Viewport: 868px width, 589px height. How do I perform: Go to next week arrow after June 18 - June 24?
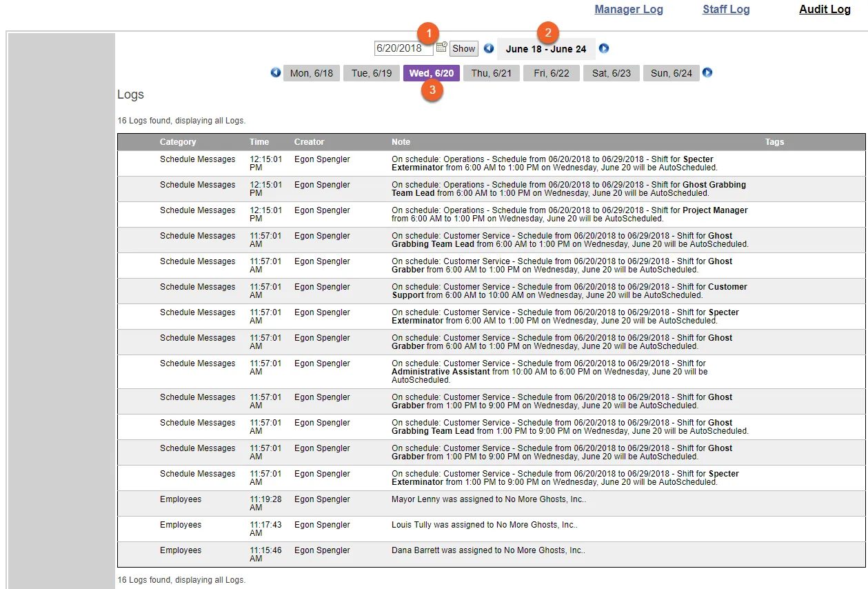click(x=604, y=48)
